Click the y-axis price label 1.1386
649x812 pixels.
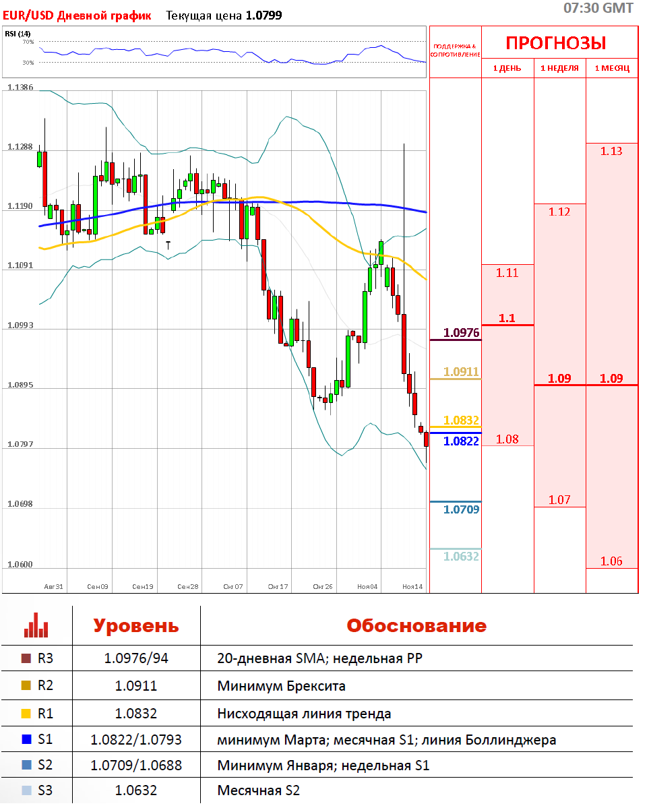coord(20,88)
